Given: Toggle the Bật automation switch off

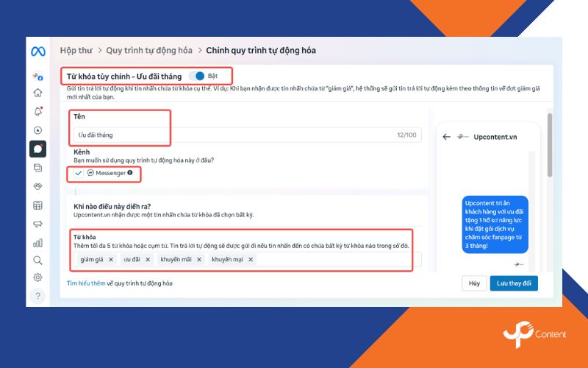Looking at the screenshot, I should tap(197, 76).
